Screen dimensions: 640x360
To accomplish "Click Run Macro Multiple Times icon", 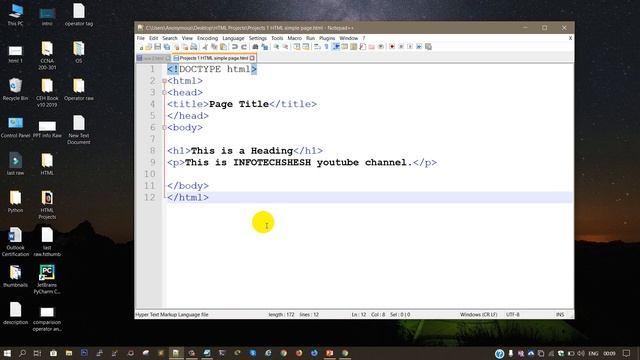I will pyautogui.click(x=419, y=47).
